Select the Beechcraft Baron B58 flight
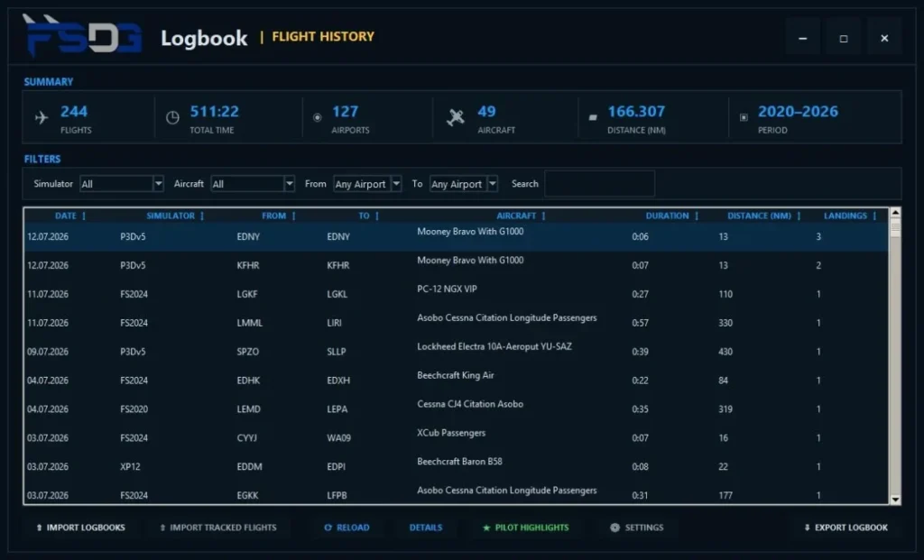 [x=456, y=467]
